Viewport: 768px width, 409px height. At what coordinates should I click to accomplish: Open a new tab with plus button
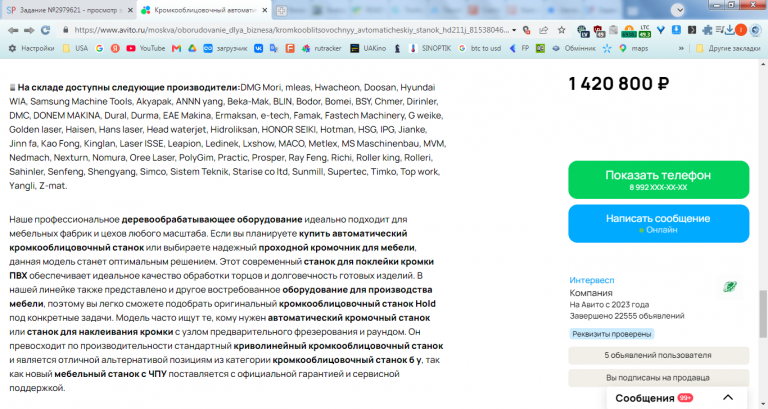281,10
